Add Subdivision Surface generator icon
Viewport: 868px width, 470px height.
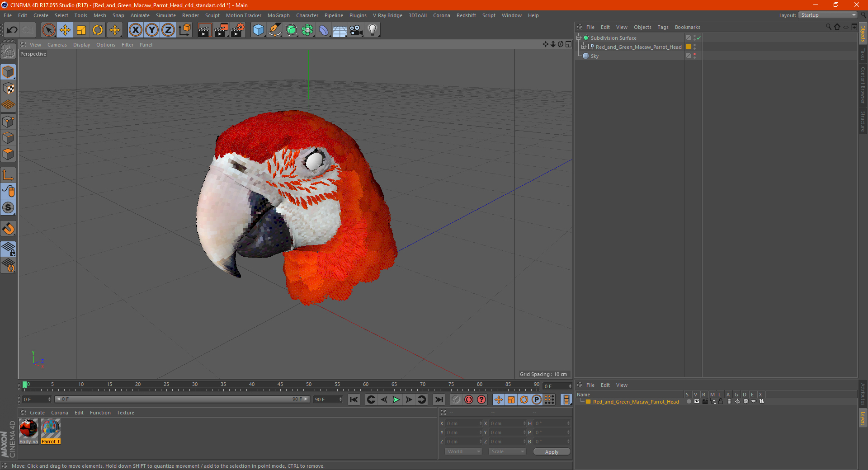291,30
